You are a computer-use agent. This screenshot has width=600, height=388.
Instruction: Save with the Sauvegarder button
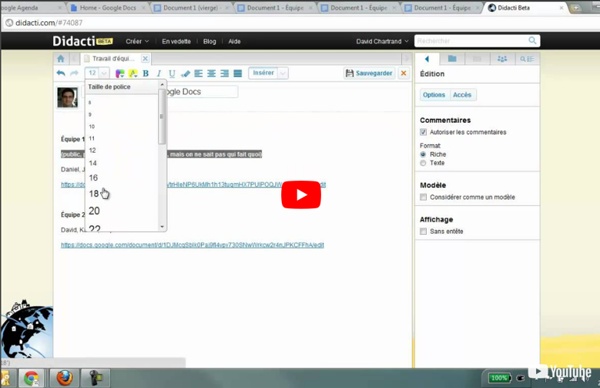tap(369, 73)
